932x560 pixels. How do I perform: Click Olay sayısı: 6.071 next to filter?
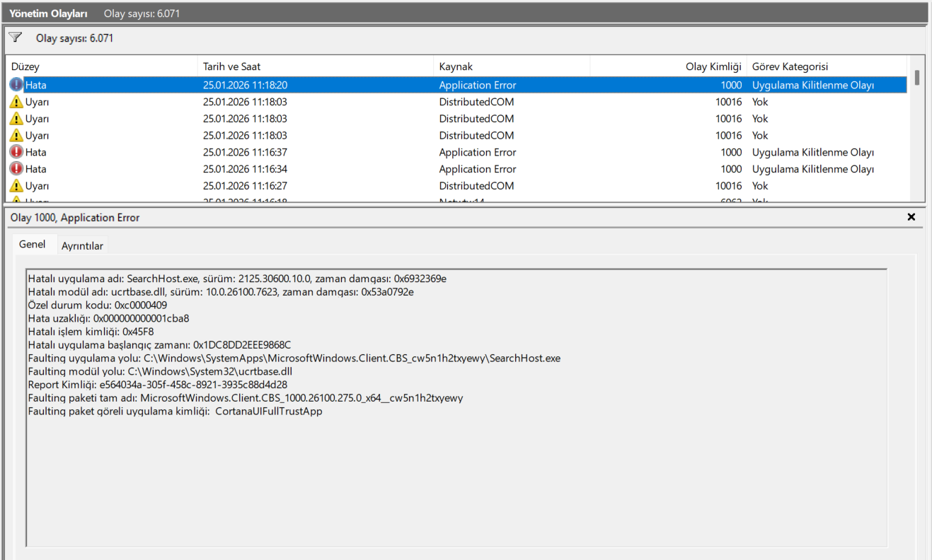pyautogui.click(x=74, y=38)
